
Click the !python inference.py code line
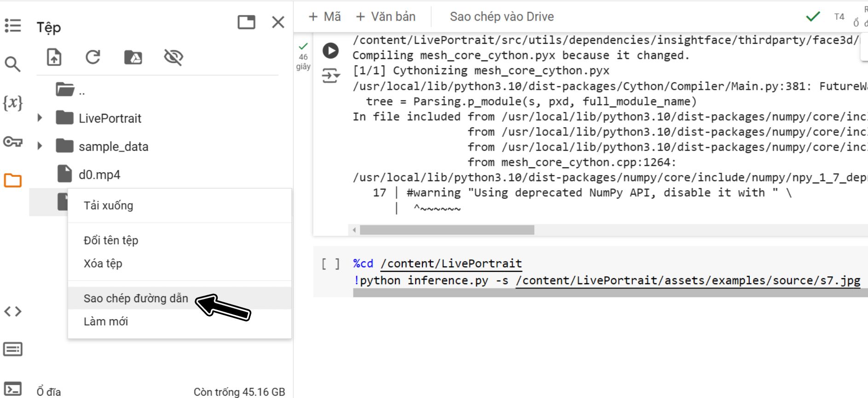(x=607, y=280)
